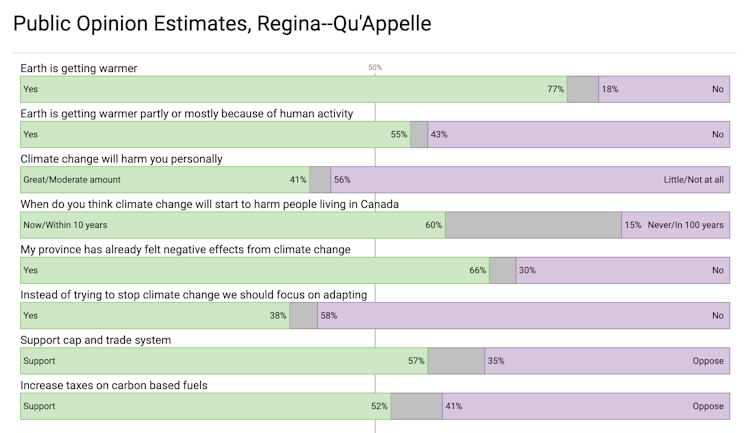The width and height of the screenshot is (754, 433).
Task: Select the green "Now/Within 10 years" bar
Action: (233, 225)
